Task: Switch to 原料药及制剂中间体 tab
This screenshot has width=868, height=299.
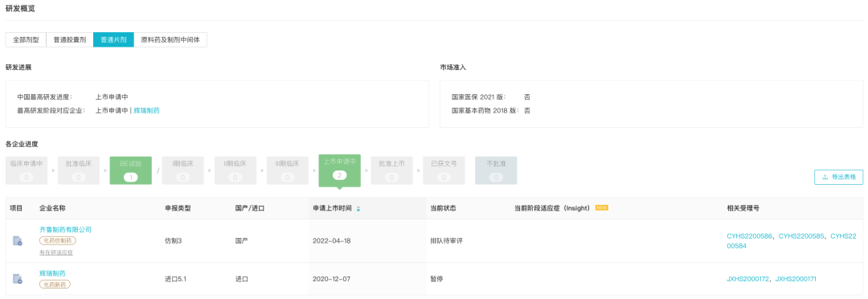Action: point(170,40)
